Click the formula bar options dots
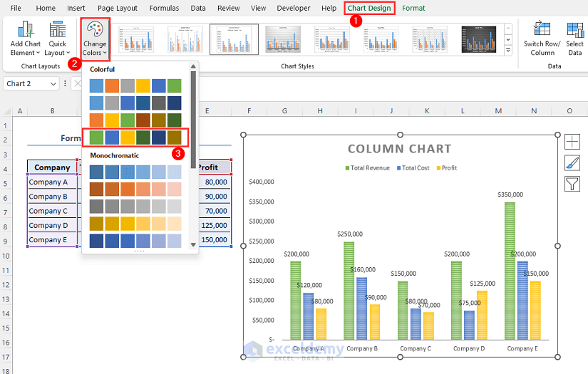The image size is (588, 374). (x=66, y=83)
